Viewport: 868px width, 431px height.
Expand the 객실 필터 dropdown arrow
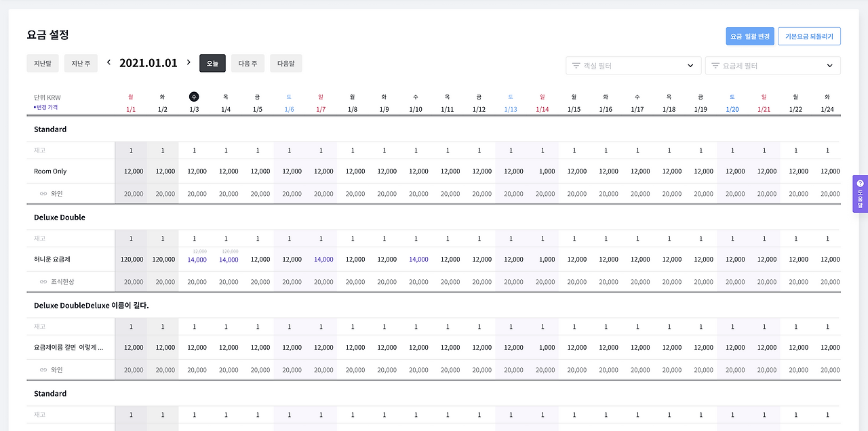690,66
